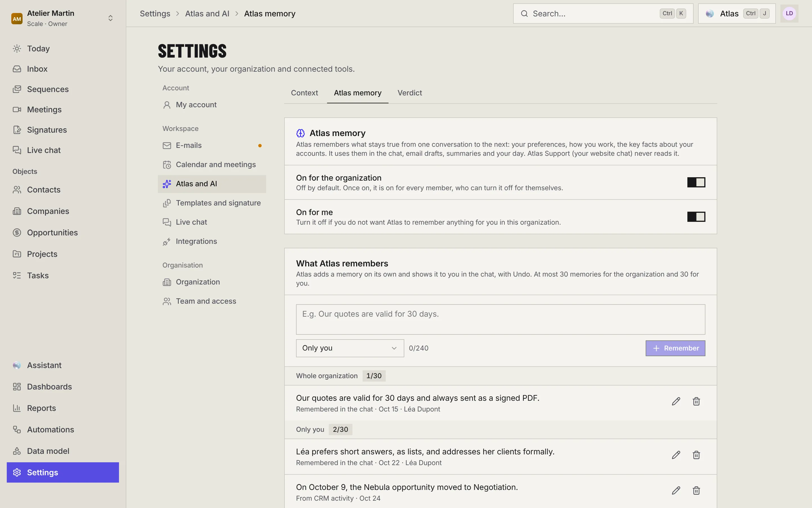The image size is (812, 508).
Task: Open the Atlas assistant button in header
Action: [x=736, y=14]
